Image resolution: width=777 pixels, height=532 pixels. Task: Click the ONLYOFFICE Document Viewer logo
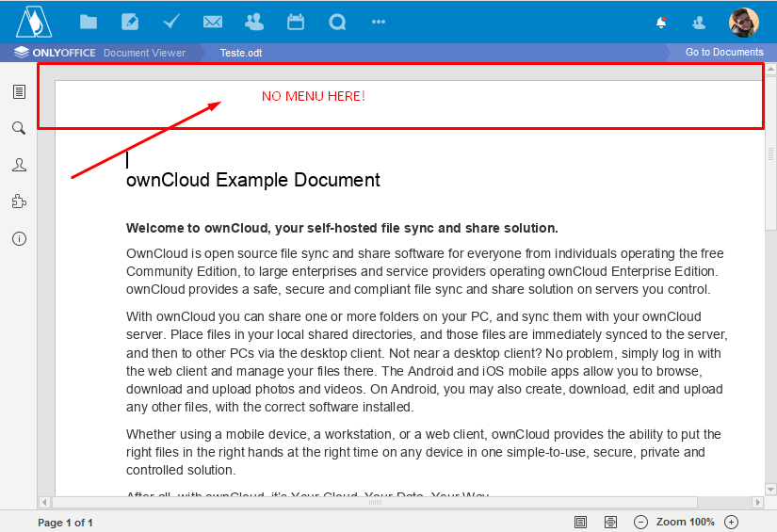(x=100, y=53)
